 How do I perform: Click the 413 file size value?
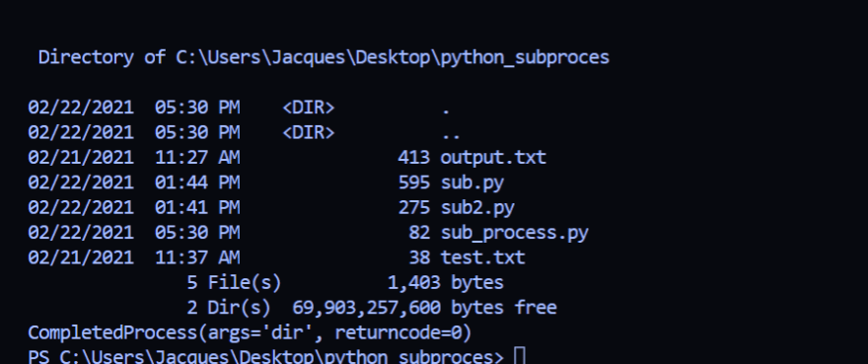click(x=413, y=158)
